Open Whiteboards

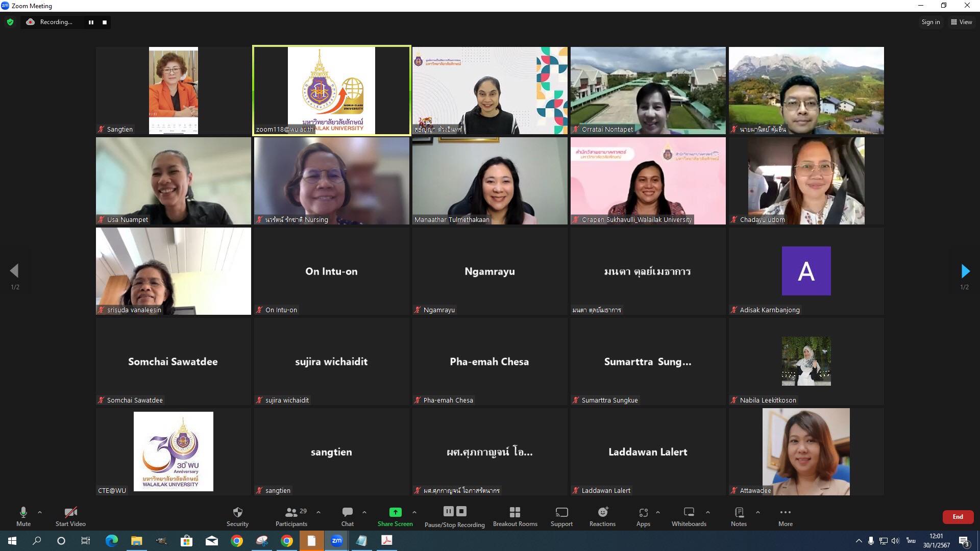689,516
